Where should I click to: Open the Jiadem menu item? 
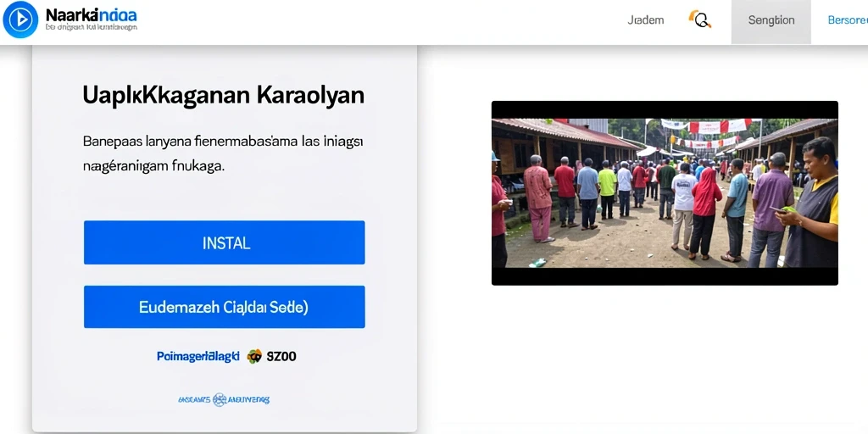pyautogui.click(x=645, y=20)
